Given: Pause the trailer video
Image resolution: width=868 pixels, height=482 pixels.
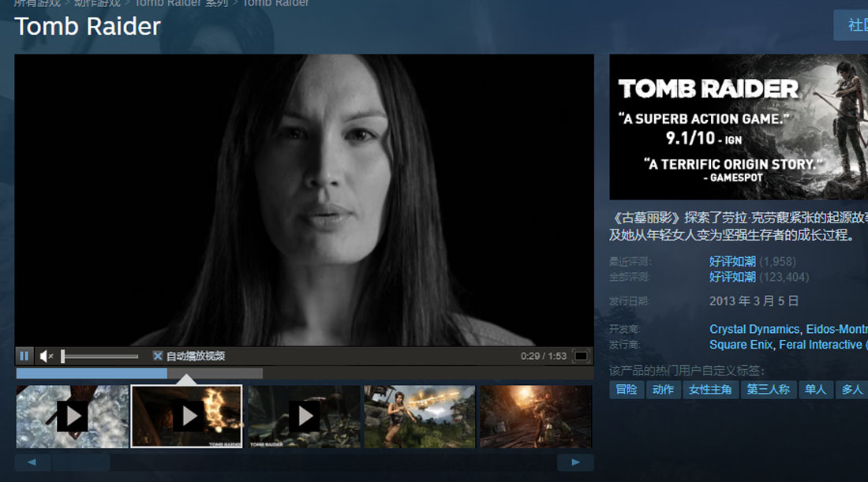Looking at the screenshot, I should [x=24, y=356].
